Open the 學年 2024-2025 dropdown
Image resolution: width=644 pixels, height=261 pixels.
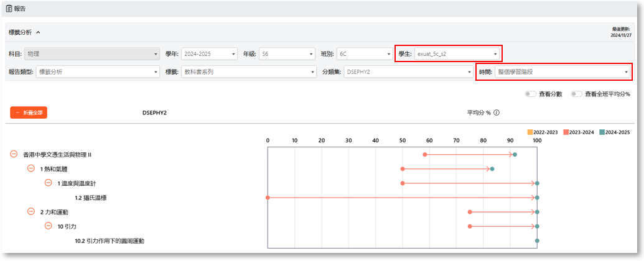tap(208, 54)
